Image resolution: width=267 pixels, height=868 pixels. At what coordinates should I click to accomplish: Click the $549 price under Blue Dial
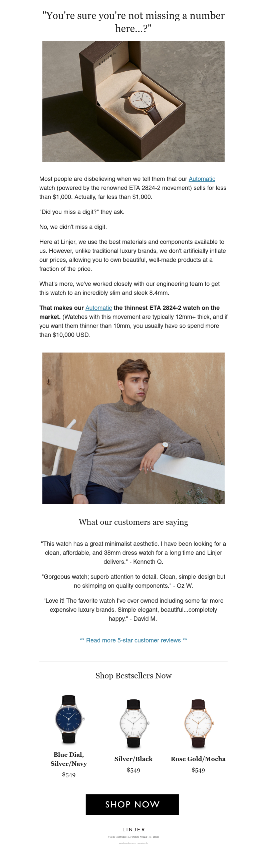69,775
